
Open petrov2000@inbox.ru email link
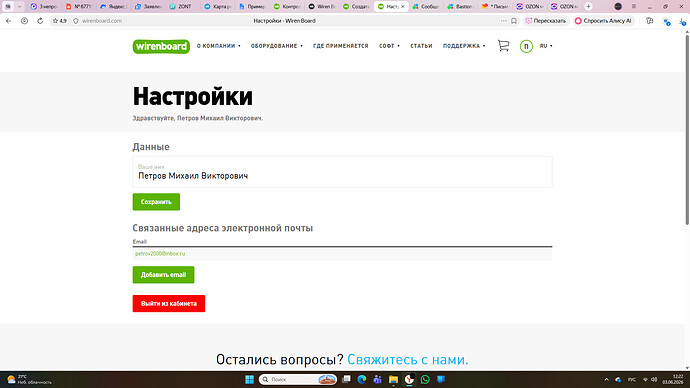point(160,254)
